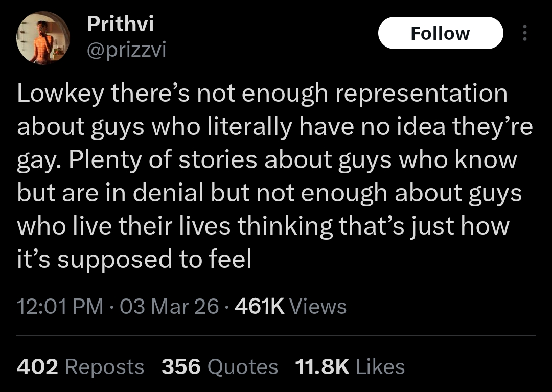
Task: Click "it's supposed to feel" text
Action: pos(134,260)
